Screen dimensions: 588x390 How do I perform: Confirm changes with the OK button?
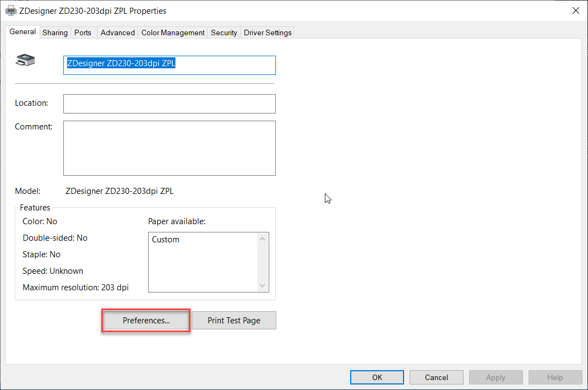[377, 377]
